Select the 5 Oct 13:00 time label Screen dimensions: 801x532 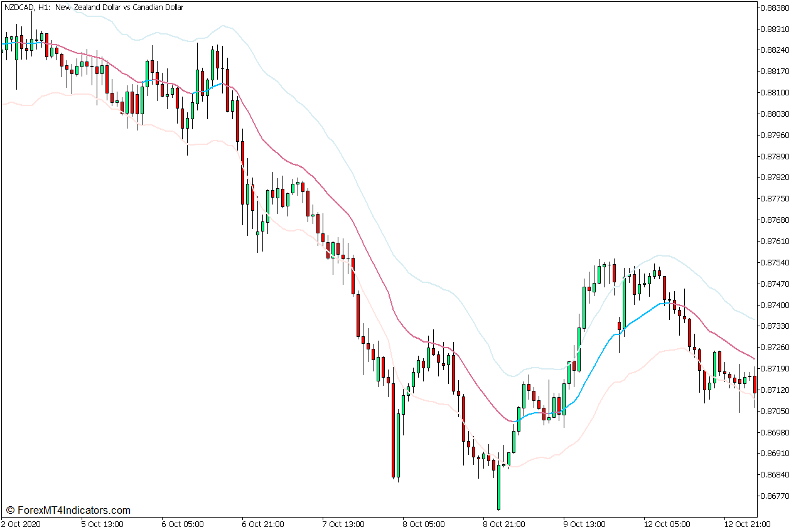point(102,524)
